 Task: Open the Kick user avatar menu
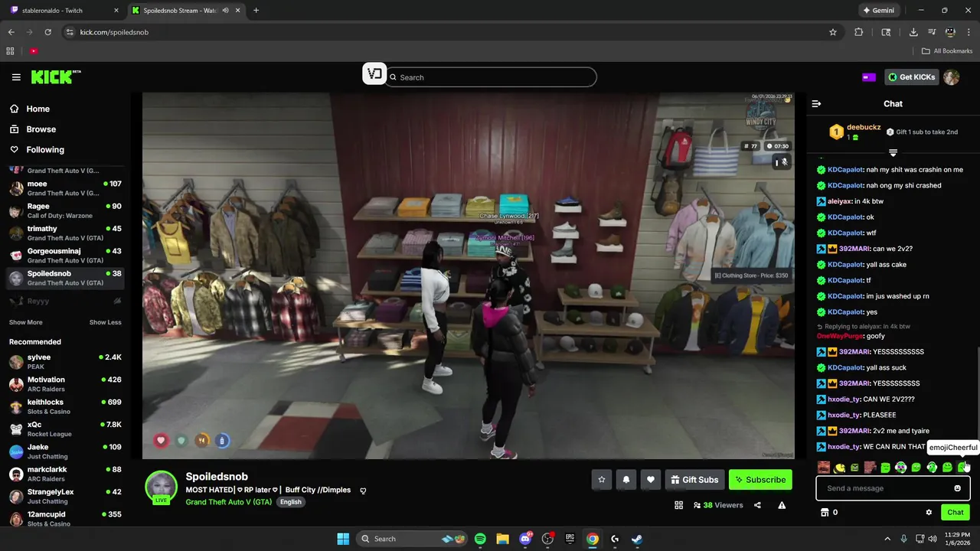pyautogui.click(x=951, y=77)
